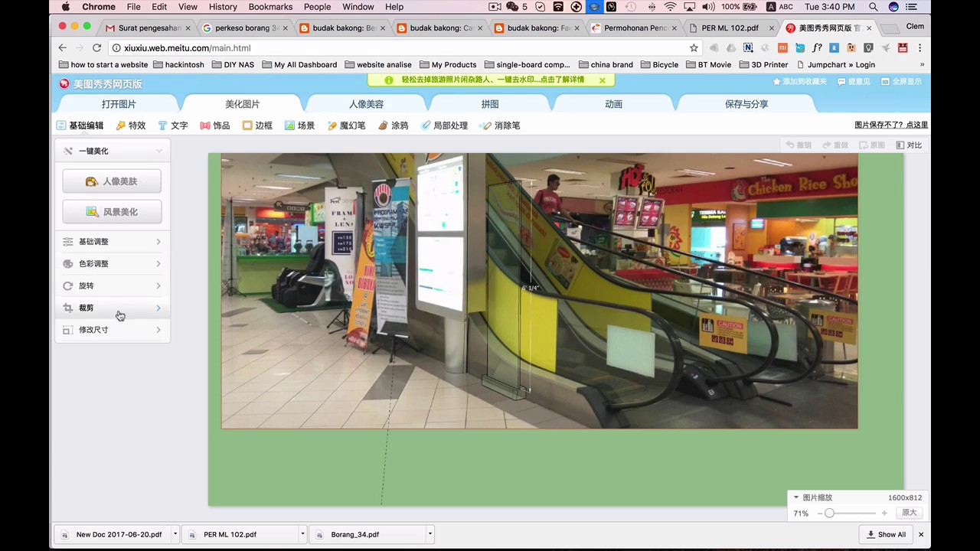Click the 人像美肤 portrait skin button
This screenshot has height=551, width=980.
(112, 181)
